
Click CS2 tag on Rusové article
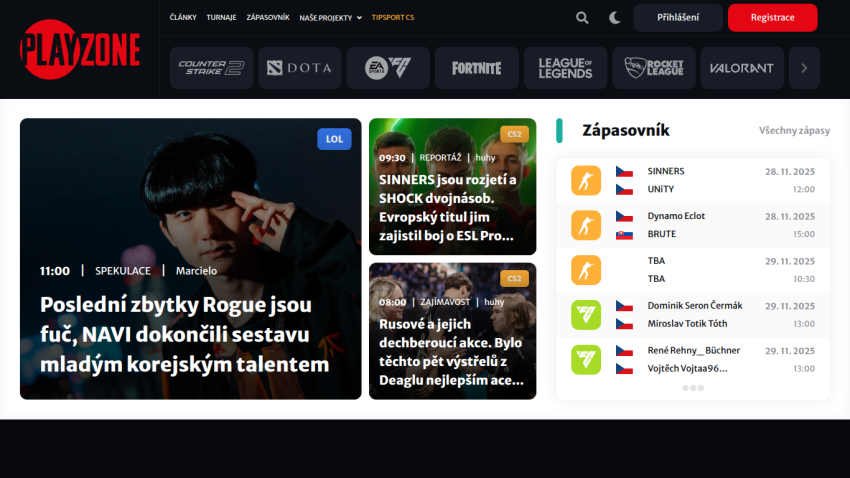(514, 279)
